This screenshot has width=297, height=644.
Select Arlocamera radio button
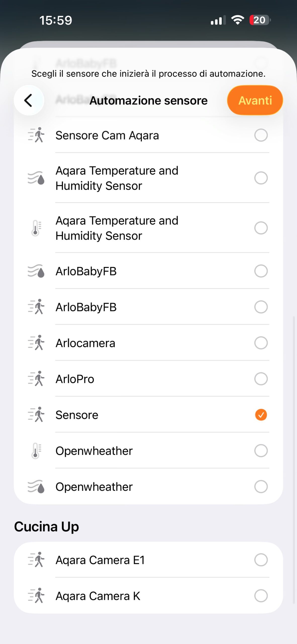click(261, 343)
